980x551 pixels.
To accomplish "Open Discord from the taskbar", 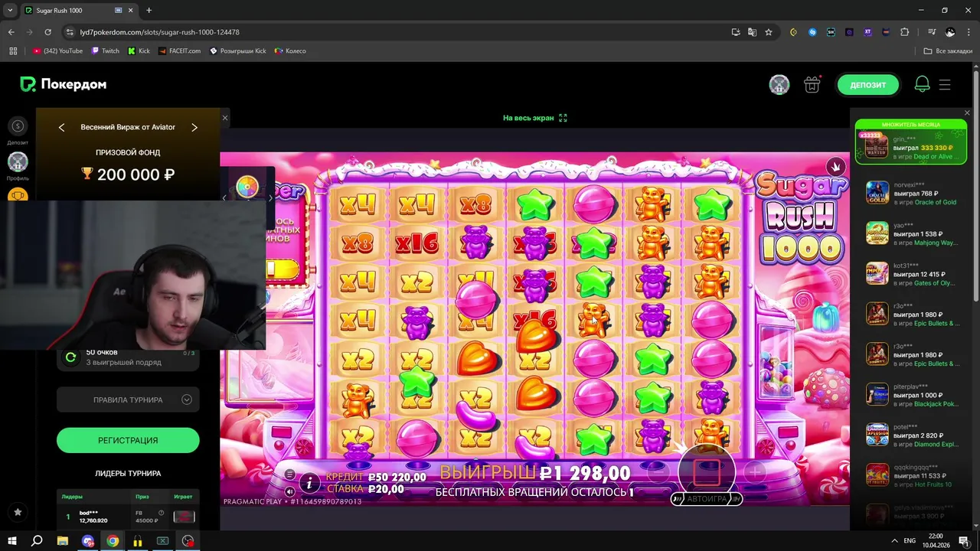I will 87,541.
